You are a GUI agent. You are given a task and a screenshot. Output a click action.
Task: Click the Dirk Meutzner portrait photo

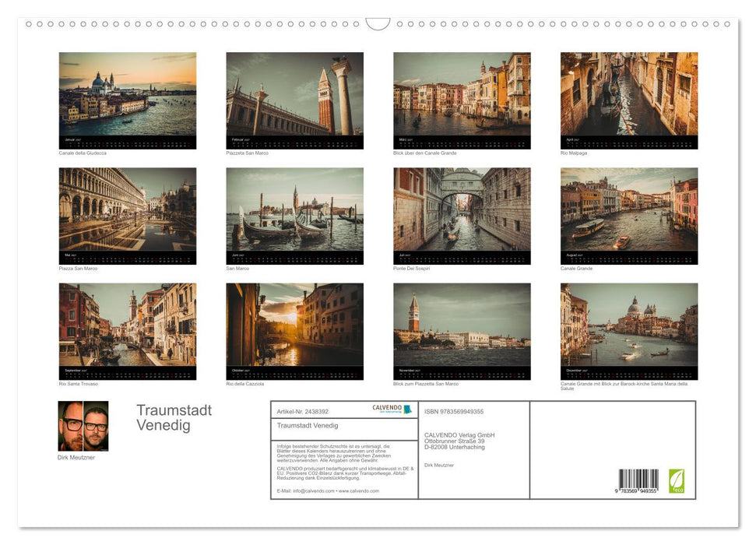click(83, 426)
